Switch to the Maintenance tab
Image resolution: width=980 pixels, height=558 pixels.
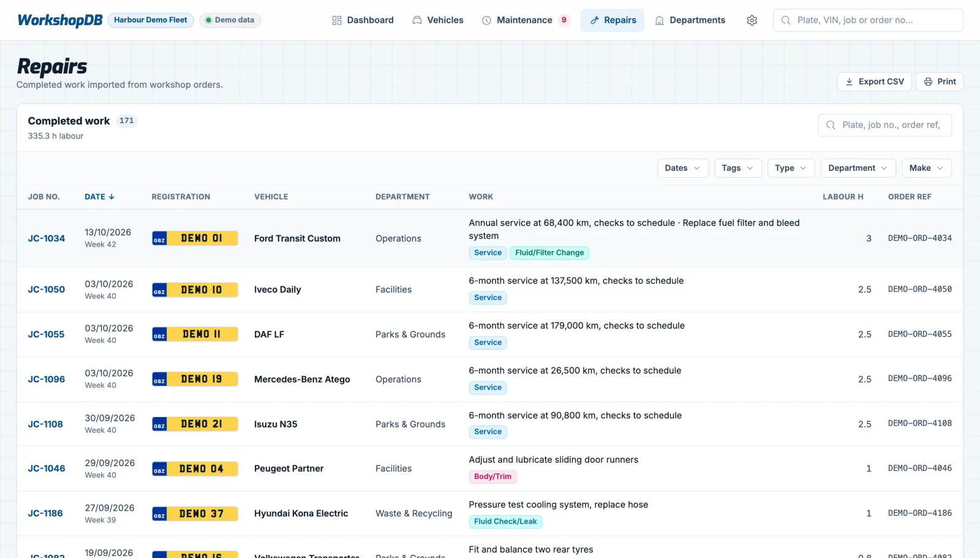coord(524,20)
